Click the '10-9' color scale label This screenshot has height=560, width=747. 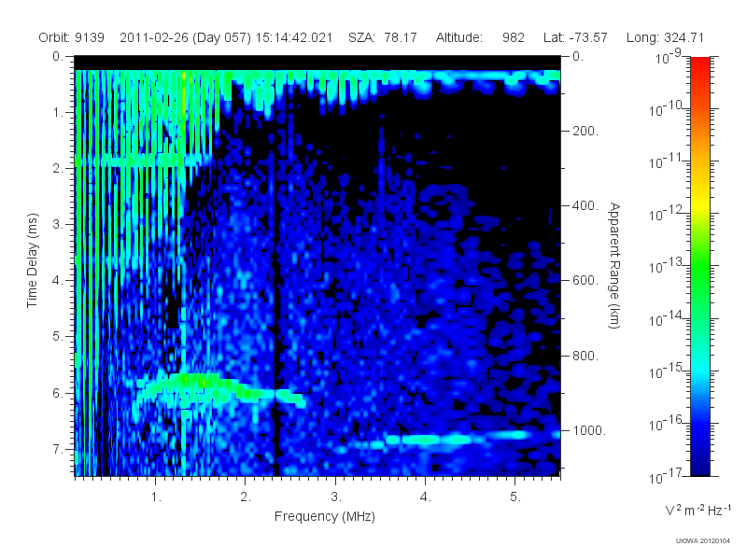click(669, 58)
